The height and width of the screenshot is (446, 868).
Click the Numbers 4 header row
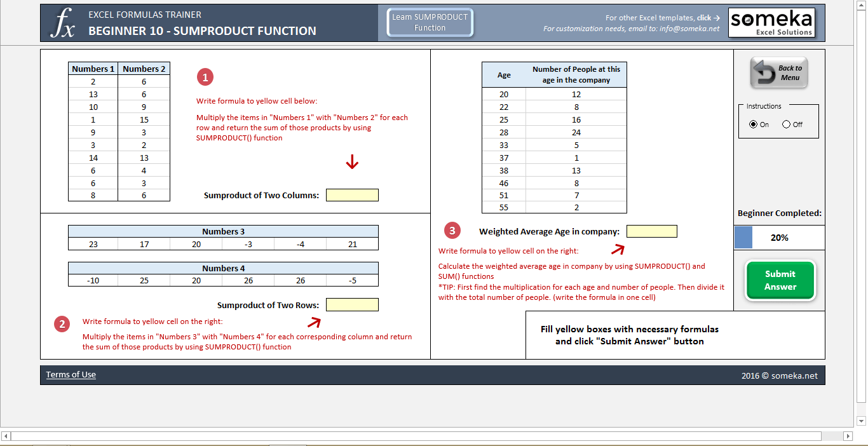click(223, 269)
